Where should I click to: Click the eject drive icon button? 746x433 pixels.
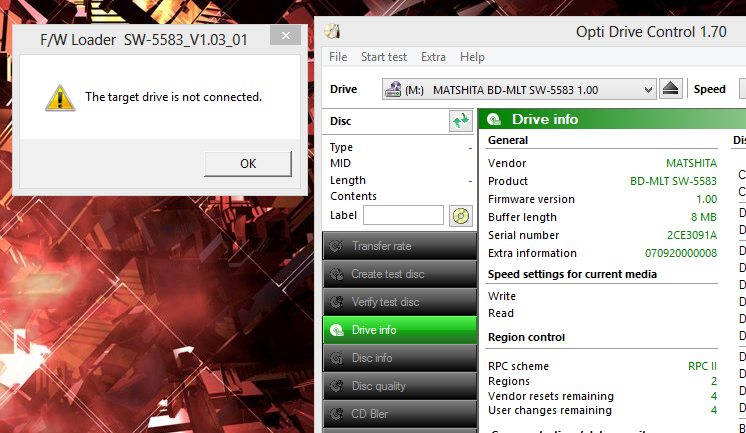[x=670, y=89]
